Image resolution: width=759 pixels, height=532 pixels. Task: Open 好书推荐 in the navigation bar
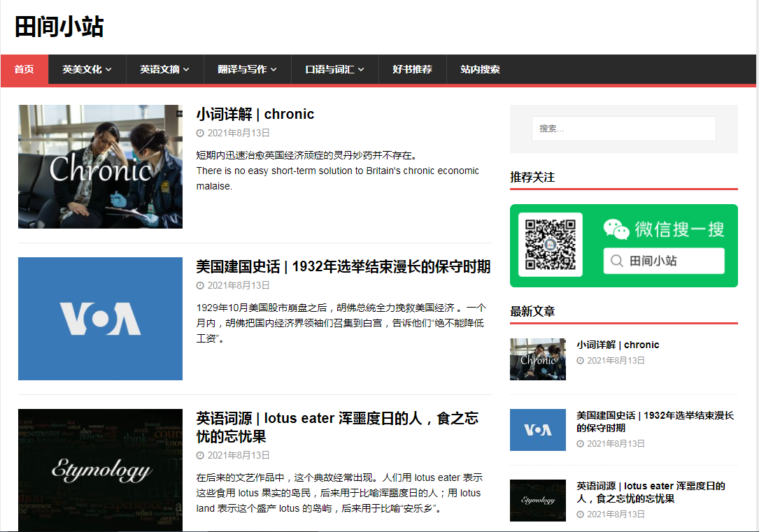click(412, 69)
